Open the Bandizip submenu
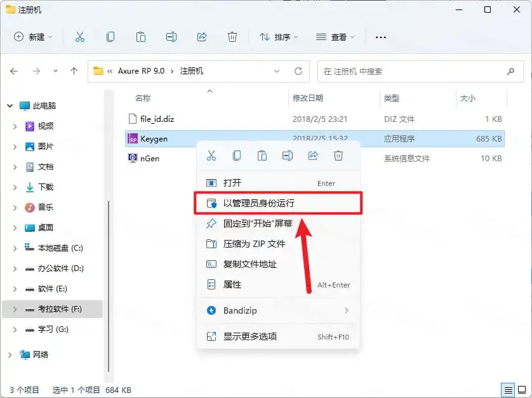Image resolution: width=532 pixels, height=398 pixels. [278, 310]
